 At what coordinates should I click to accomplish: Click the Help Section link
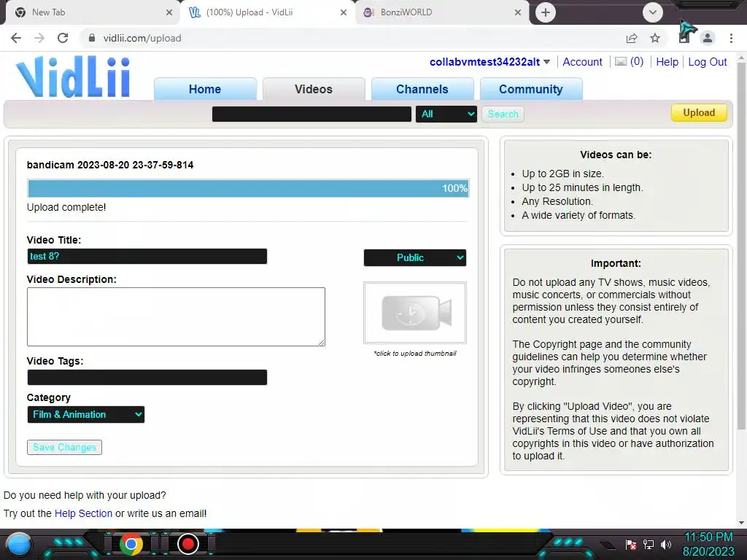coord(83,513)
